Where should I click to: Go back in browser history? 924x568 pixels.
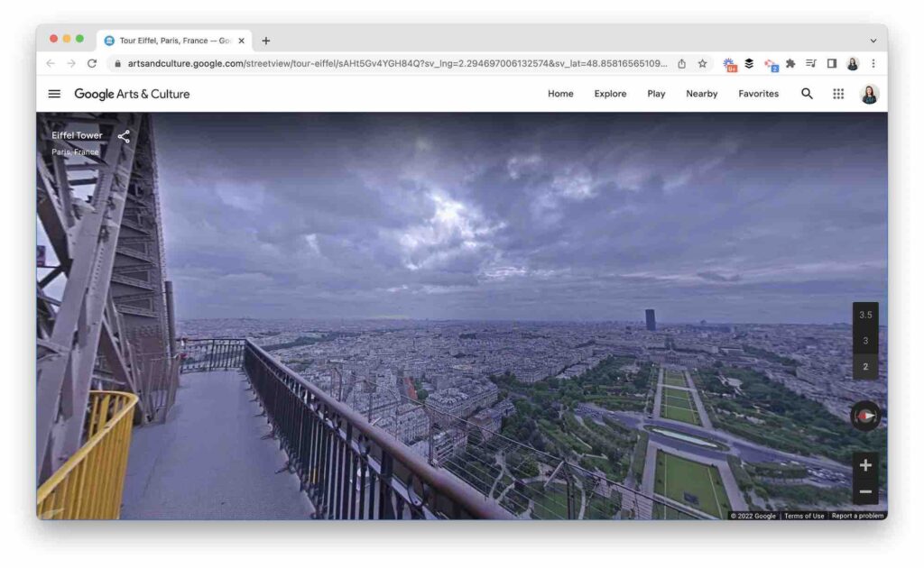(50, 63)
